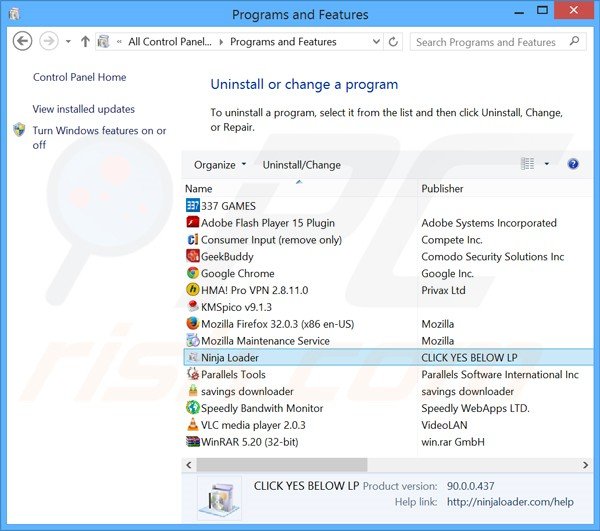Click 'Parallels Software International Inc' text
The height and width of the screenshot is (531, 600).
(500, 374)
